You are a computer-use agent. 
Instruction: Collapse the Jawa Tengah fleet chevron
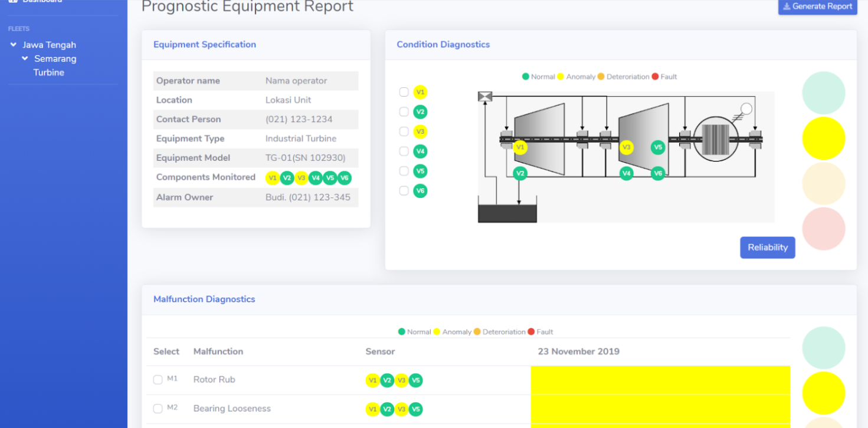click(x=14, y=45)
